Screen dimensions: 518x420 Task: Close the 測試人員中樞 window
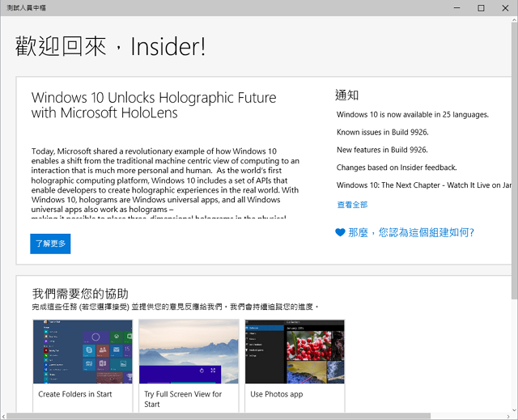click(x=505, y=8)
